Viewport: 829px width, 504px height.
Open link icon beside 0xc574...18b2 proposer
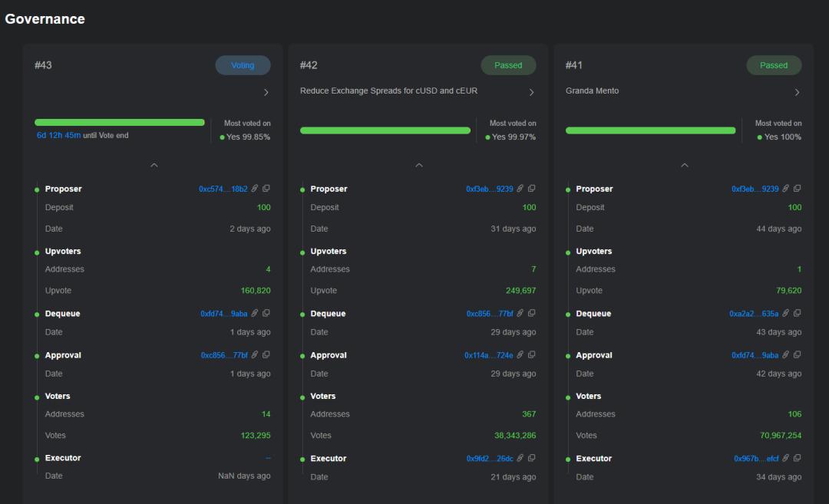(x=255, y=189)
